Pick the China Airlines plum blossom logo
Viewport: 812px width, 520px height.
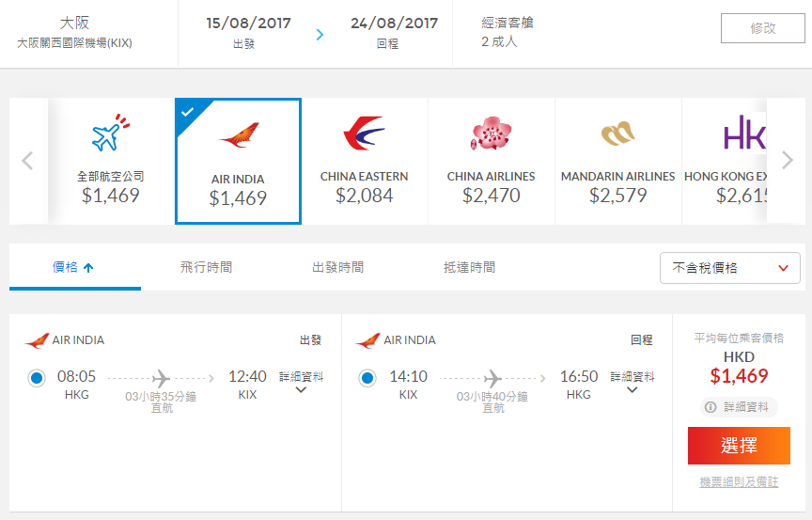point(491,134)
